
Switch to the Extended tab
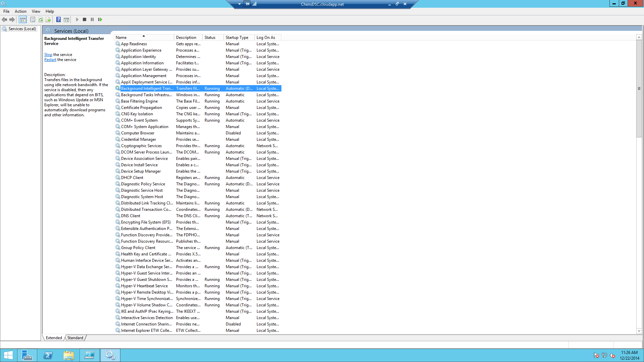click(54, 338)
